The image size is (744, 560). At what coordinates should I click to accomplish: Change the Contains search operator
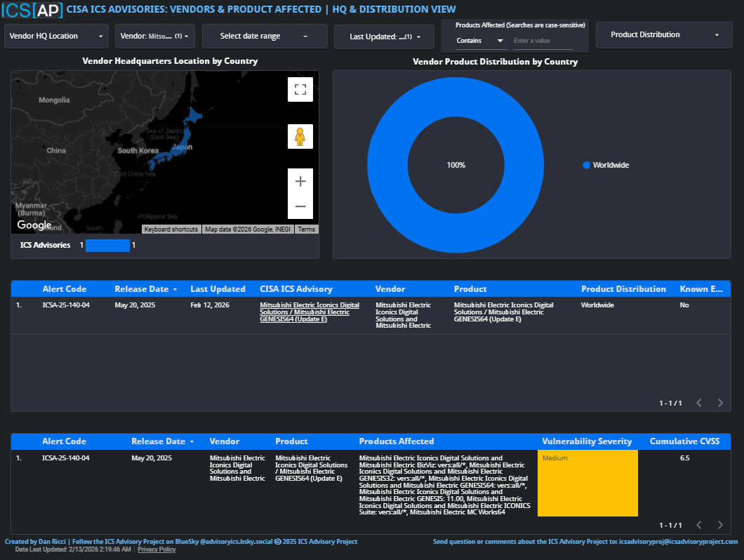click(x=481, y=41)
